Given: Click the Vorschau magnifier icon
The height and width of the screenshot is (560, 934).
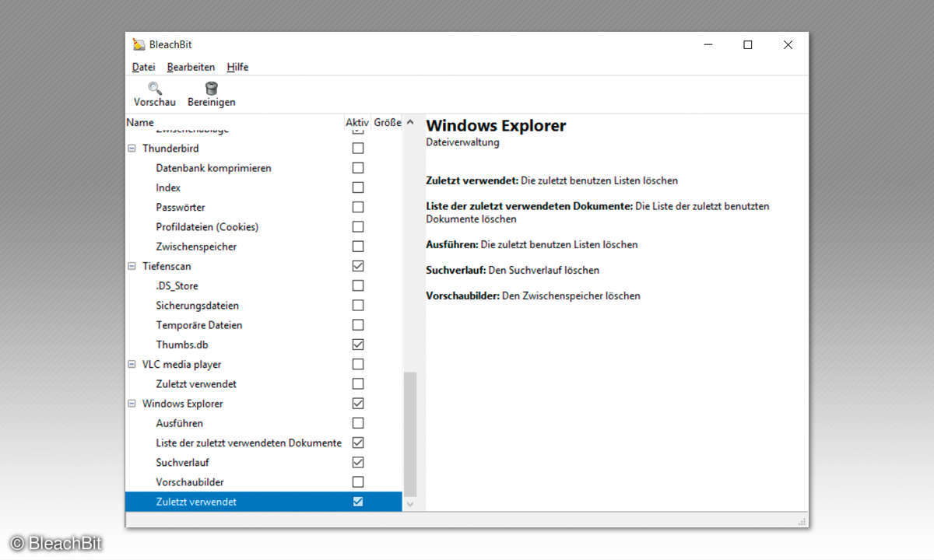Looking at the screenshot, I should click(155, 88).
